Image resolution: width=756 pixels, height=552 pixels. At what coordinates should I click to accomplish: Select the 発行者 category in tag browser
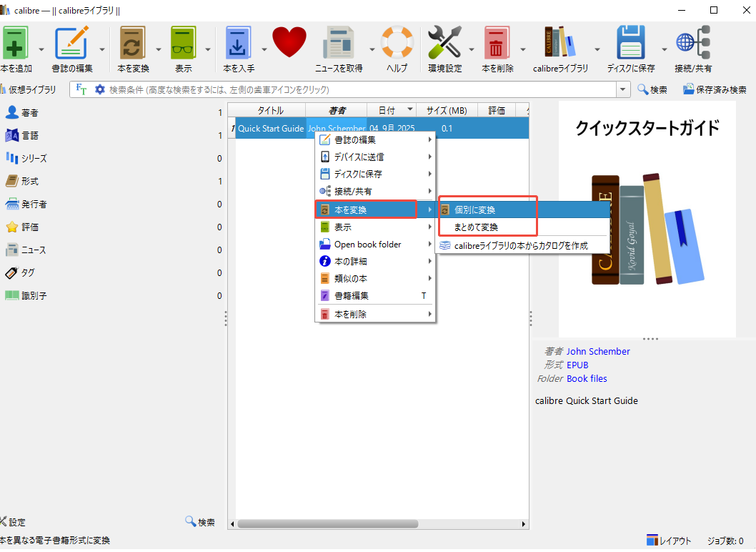114,204
